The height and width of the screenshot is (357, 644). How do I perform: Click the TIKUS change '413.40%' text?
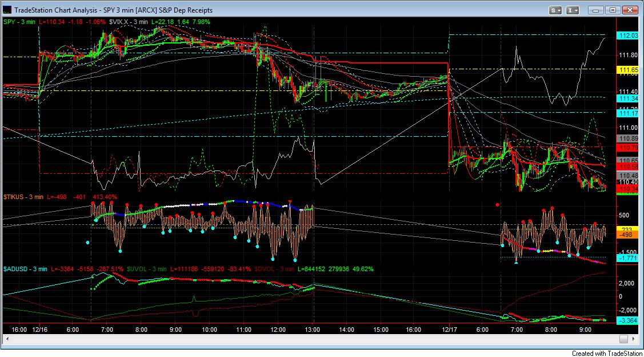click(105, 197)
